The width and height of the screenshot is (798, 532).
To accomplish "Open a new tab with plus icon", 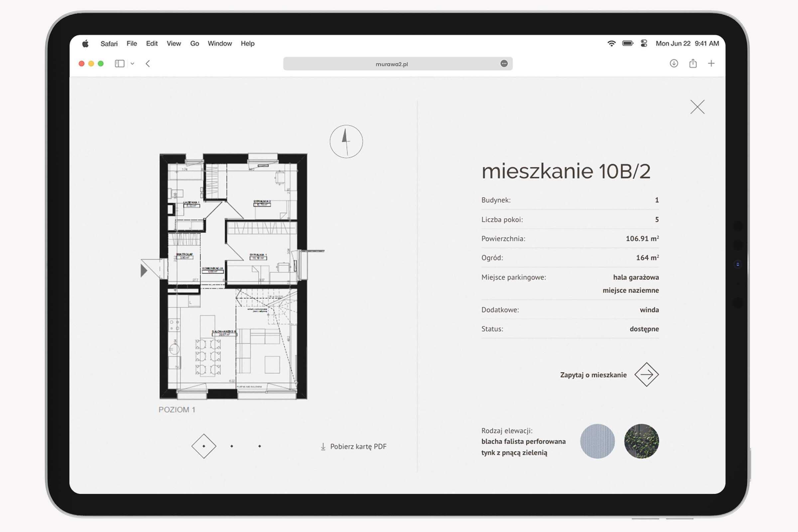I will pyautogui.click(x=711, y=64).
